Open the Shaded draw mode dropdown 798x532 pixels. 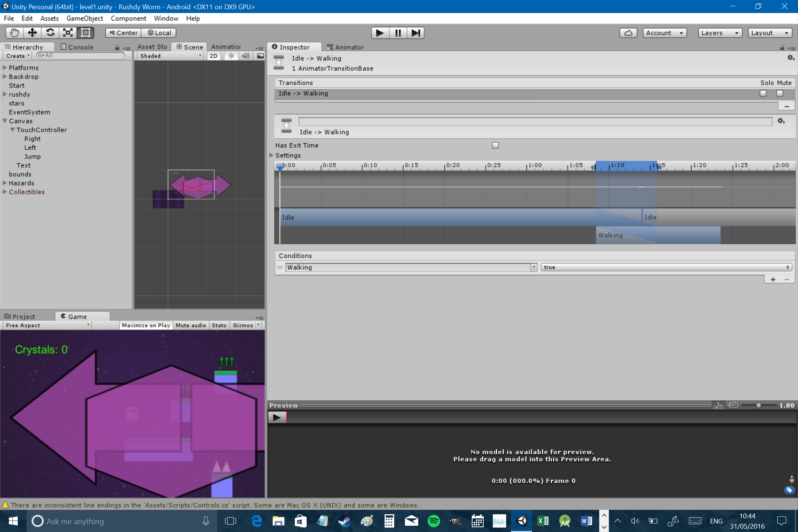pyautogui.click(x=171, y=56)
